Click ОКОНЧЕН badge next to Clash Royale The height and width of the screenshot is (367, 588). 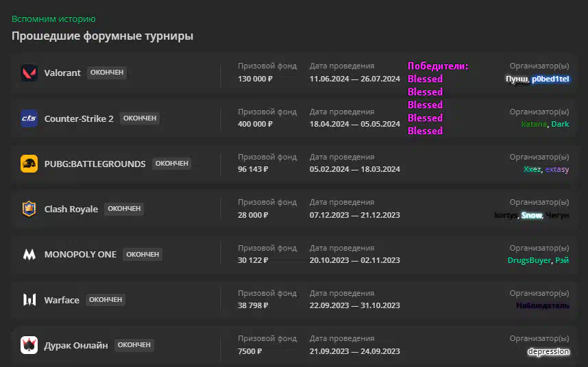[124, 209]
